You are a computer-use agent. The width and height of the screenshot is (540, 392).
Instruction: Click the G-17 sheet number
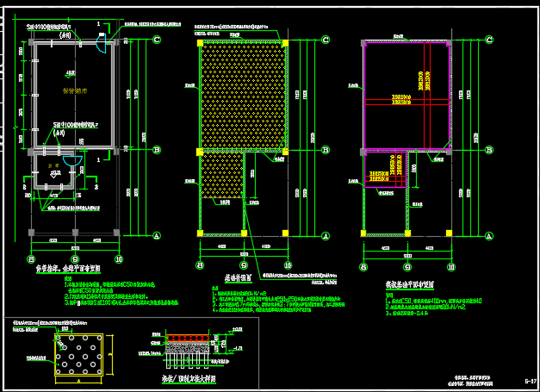point(531,381)
